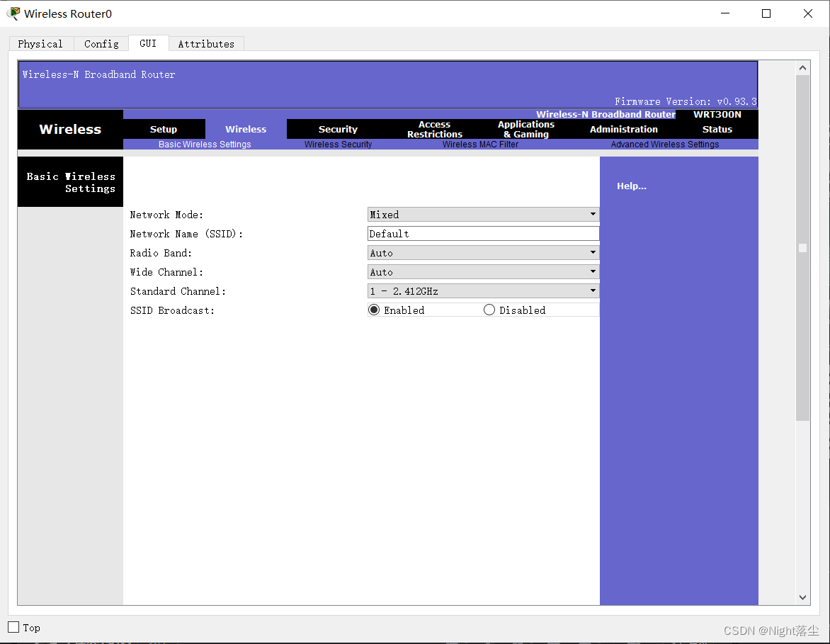Expand the Radio Band dropdown
The image size is (830, 644).
click(x=483, y=253)
